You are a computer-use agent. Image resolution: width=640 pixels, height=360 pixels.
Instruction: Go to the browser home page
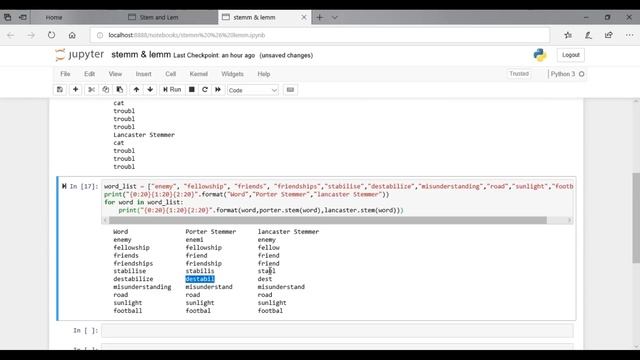click(x=72, y=36)
